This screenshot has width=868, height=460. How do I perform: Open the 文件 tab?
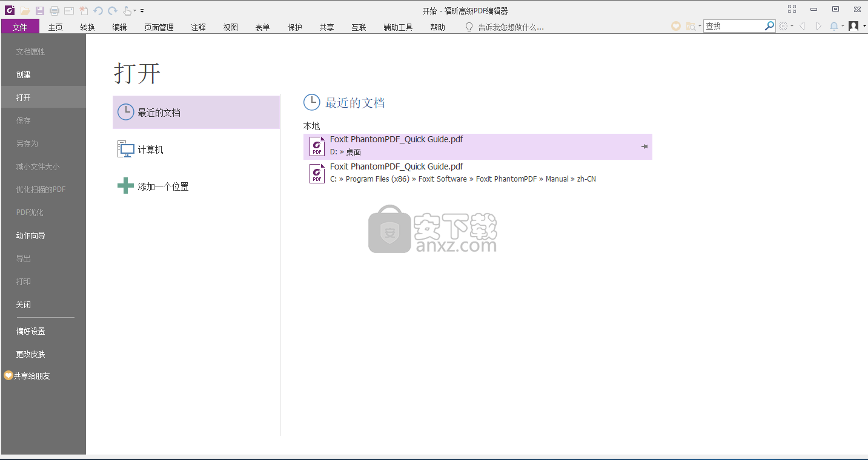pyautogui.click(x=20, y=27)
